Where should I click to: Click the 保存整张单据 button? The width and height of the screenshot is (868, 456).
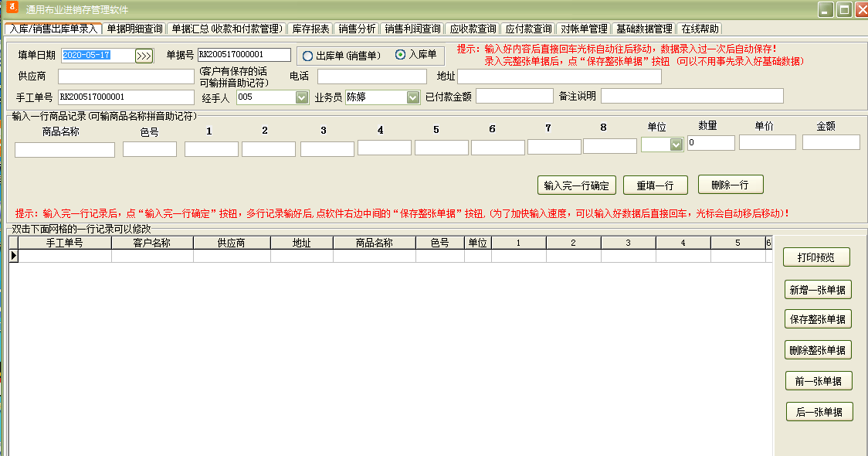tap(818, 319)
